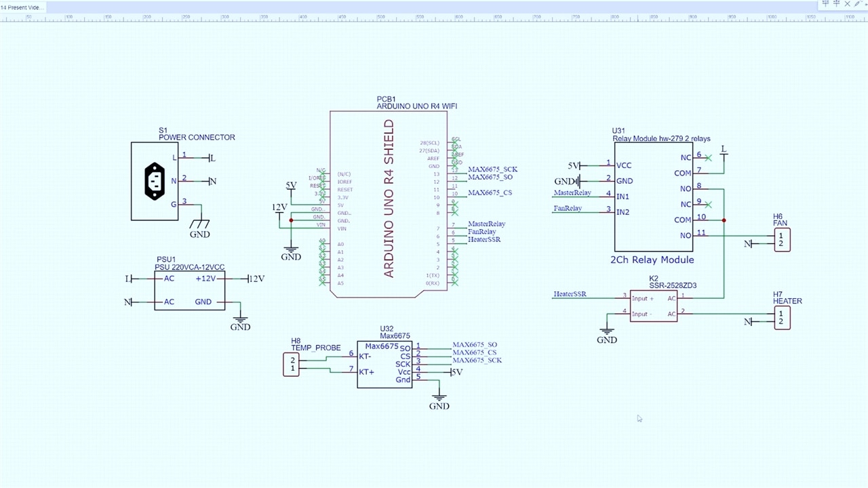Open the '14 Present Vide...' document tab
Viewport: 868px width, 488px height.
click(x=22, y=7)
